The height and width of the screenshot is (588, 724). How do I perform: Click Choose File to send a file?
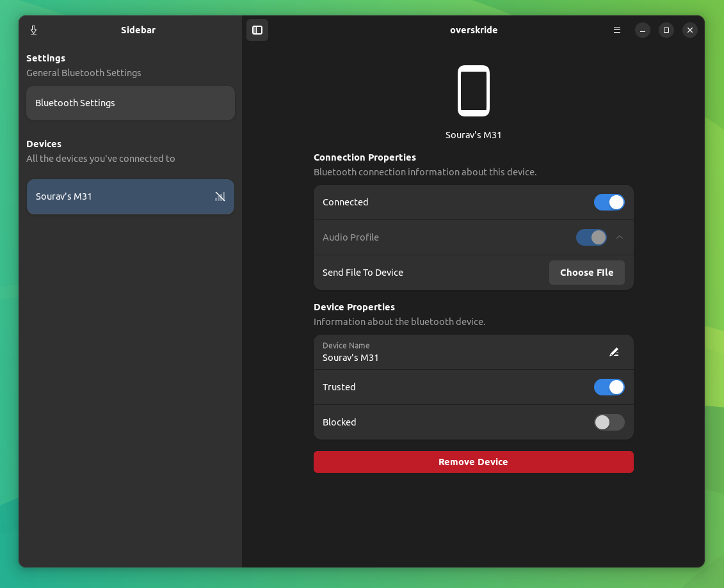(586, 273)
